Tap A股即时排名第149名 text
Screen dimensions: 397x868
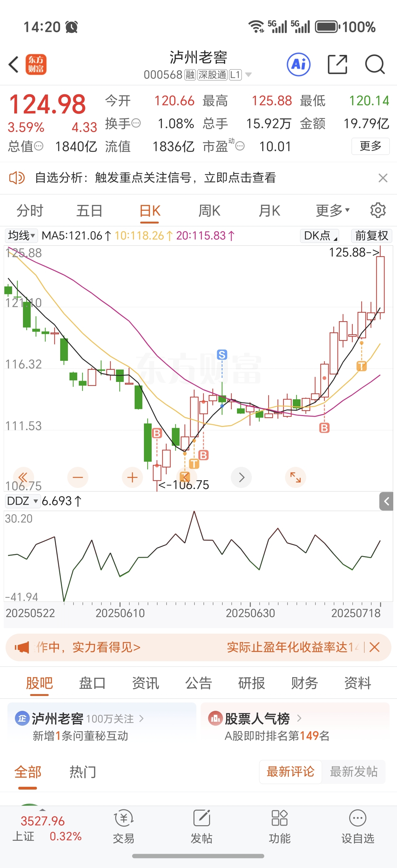tap(277, 736)
